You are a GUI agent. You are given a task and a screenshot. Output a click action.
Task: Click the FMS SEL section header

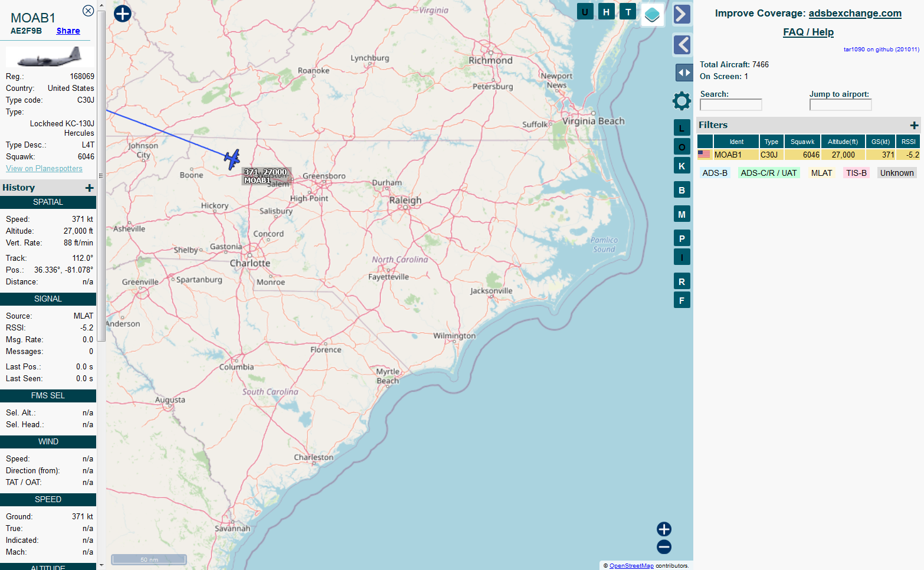point(48,395)
